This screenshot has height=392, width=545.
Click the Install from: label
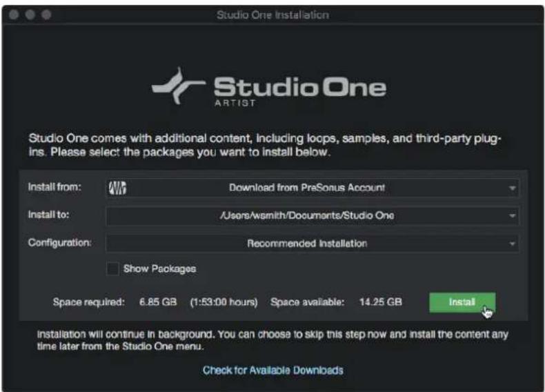(x=54, y=187)
